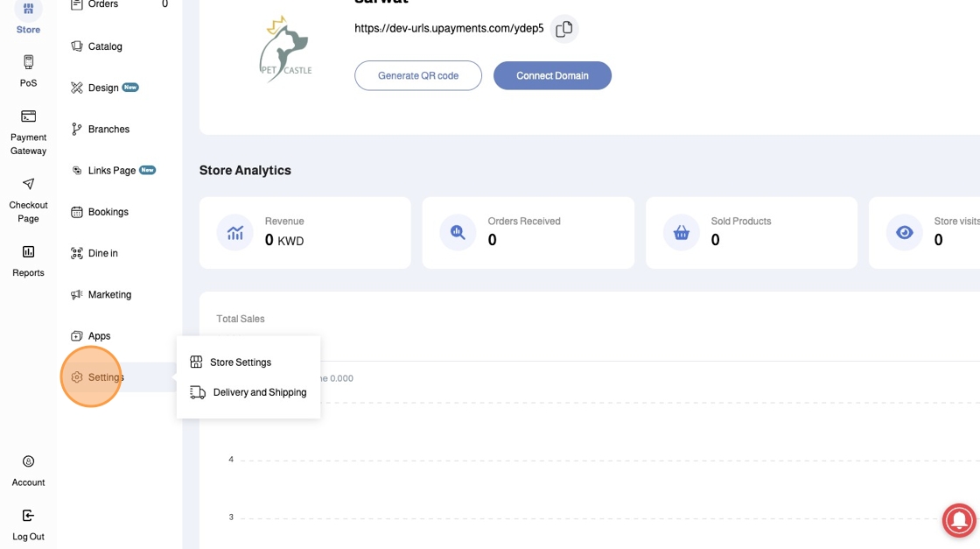Click the Dine in QR icon
The width and height of the screenshot is (980, 549).
(77, 253)
